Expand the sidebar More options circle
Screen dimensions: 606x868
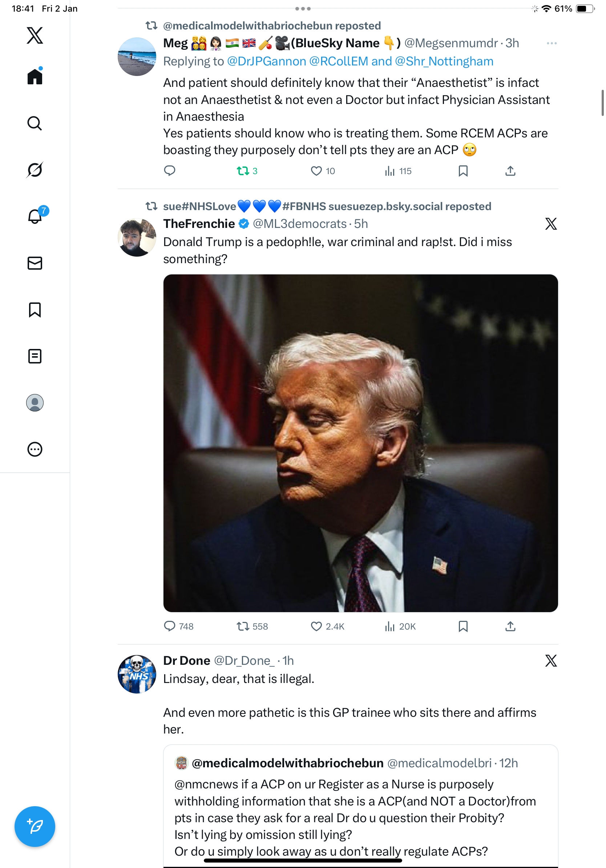[35, 449]
